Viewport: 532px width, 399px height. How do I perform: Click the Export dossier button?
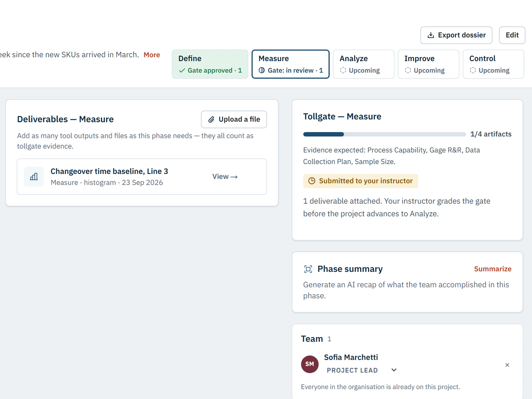click(456, 35)
